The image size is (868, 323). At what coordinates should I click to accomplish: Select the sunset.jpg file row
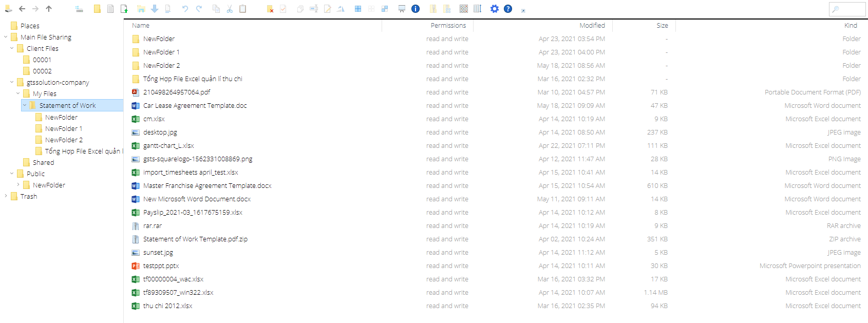(496, 253)
